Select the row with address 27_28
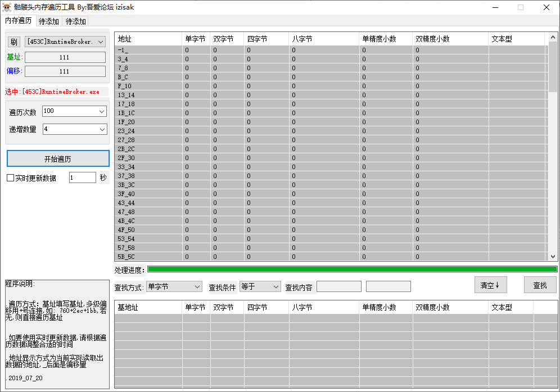Screen dimensions: 560x392 tap(331, 140)
